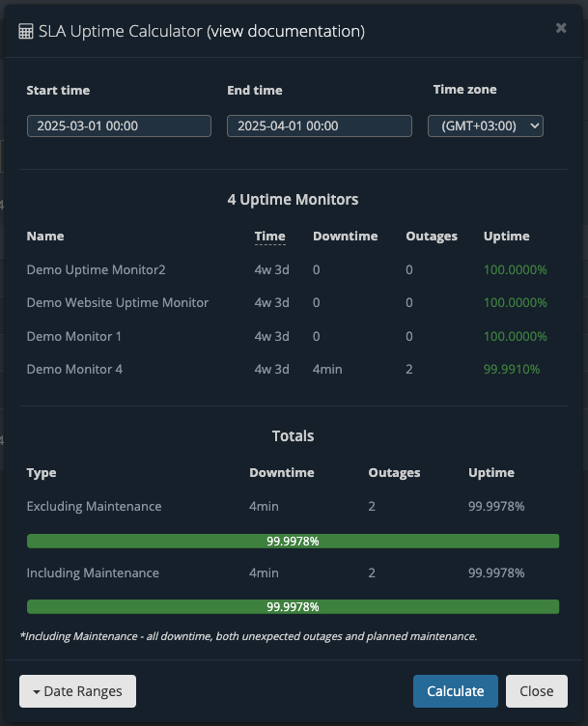Click the calculator icon in the title
588x726 pixels.
pyautogui.click(x=26, y=32)
